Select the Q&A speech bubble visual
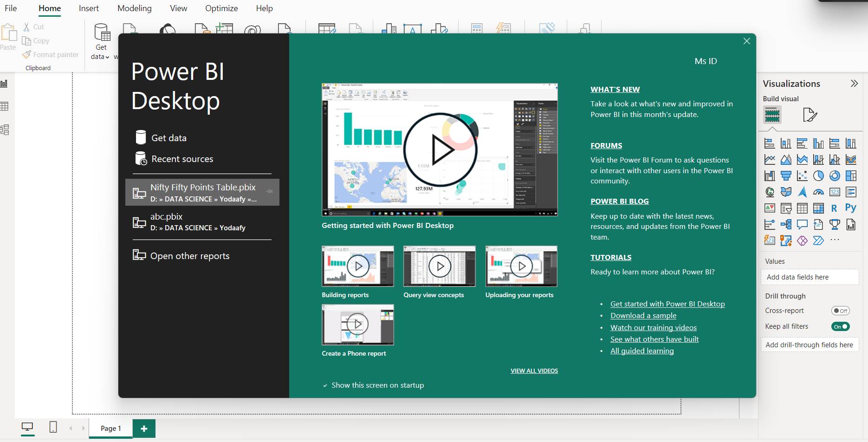This screenshot has width=868, height=442. pos(802,225)
